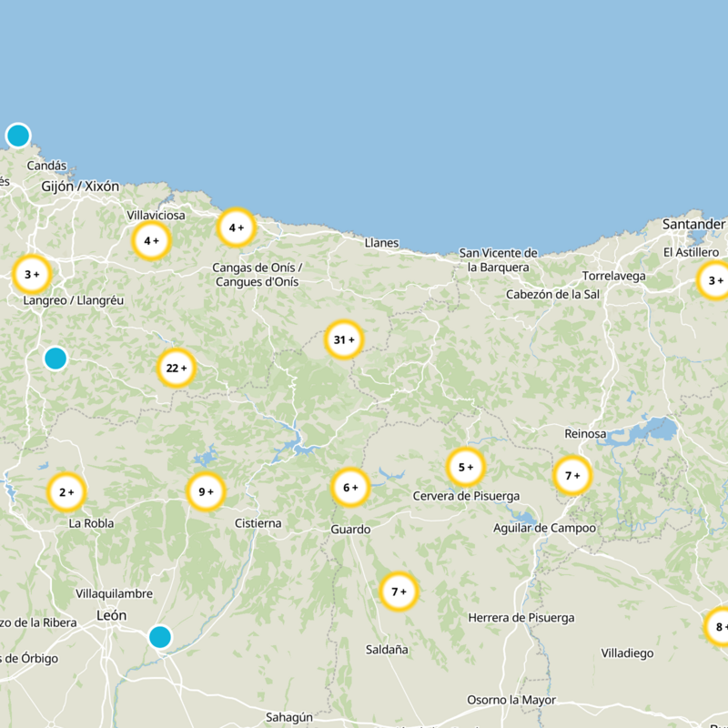The height and width of the screenshot is (728, 728).
Task: Click the 7+ cluster below Reinosa
Action: (x=573, y=475)
